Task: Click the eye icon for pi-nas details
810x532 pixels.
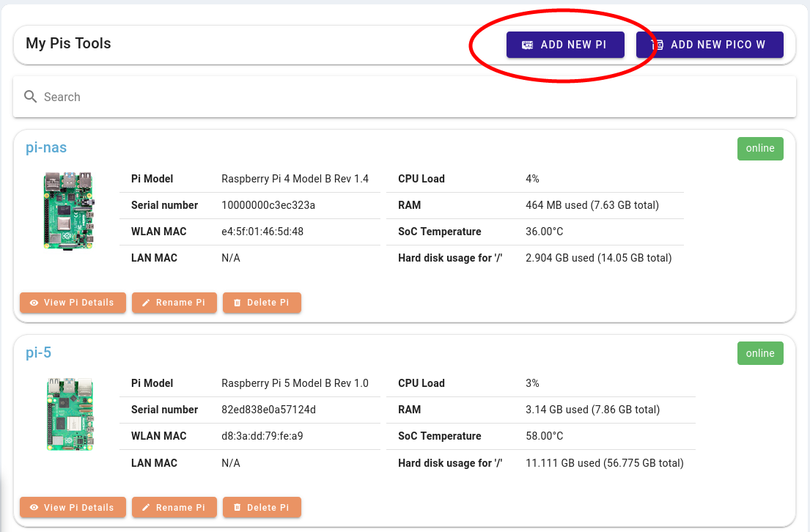Action: [x=34, y=303]
